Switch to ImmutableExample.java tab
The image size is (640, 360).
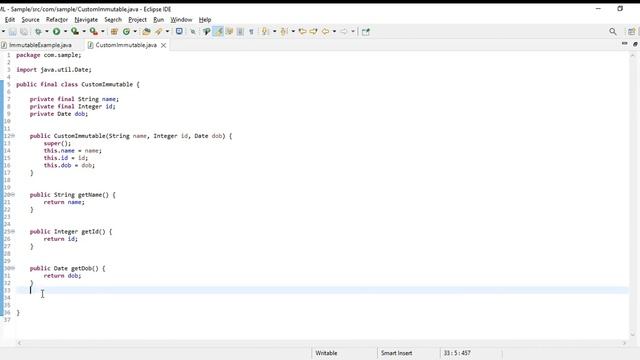40,45
